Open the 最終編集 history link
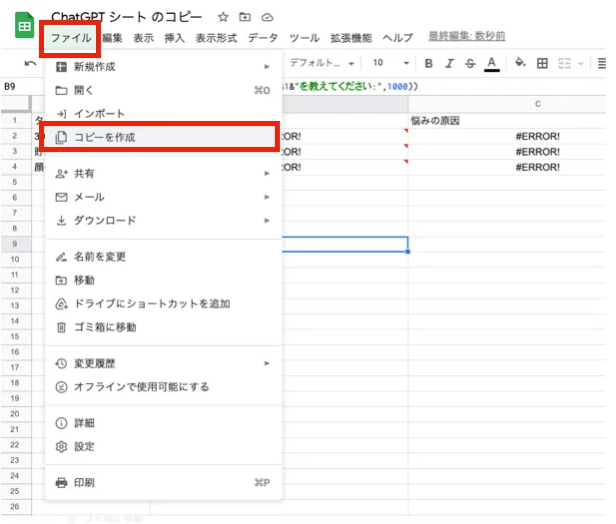The height and width of the screenshot is (524, 616). point(467,36)
